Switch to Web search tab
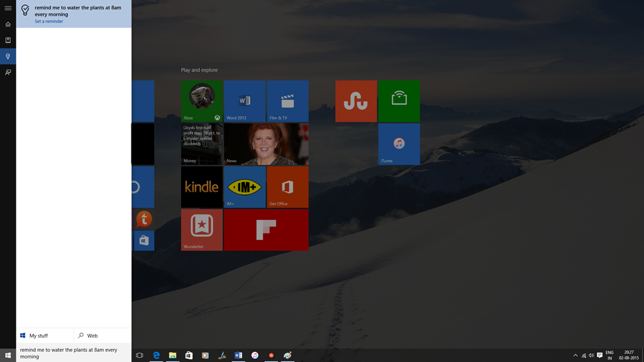The height and width of the screenshot is (362, 644). [103, 336]
